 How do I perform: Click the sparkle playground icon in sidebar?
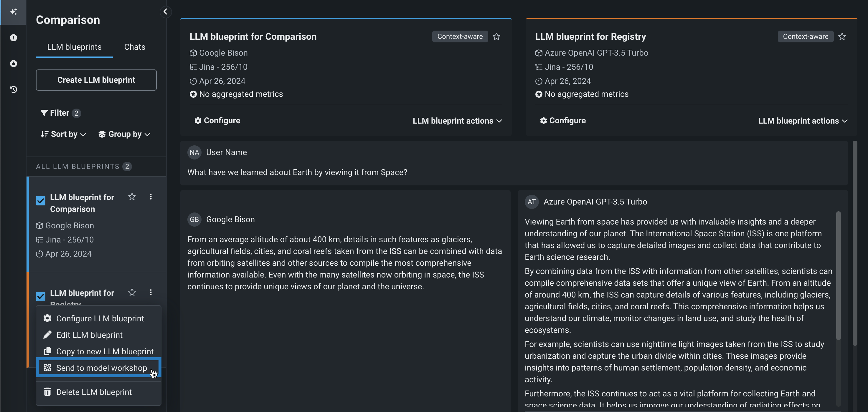pos(13,12)
